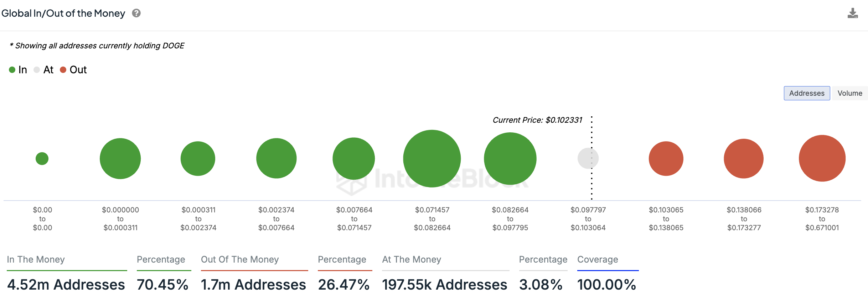
Task: Download chart using the download icon
Action: pos(853,13)
